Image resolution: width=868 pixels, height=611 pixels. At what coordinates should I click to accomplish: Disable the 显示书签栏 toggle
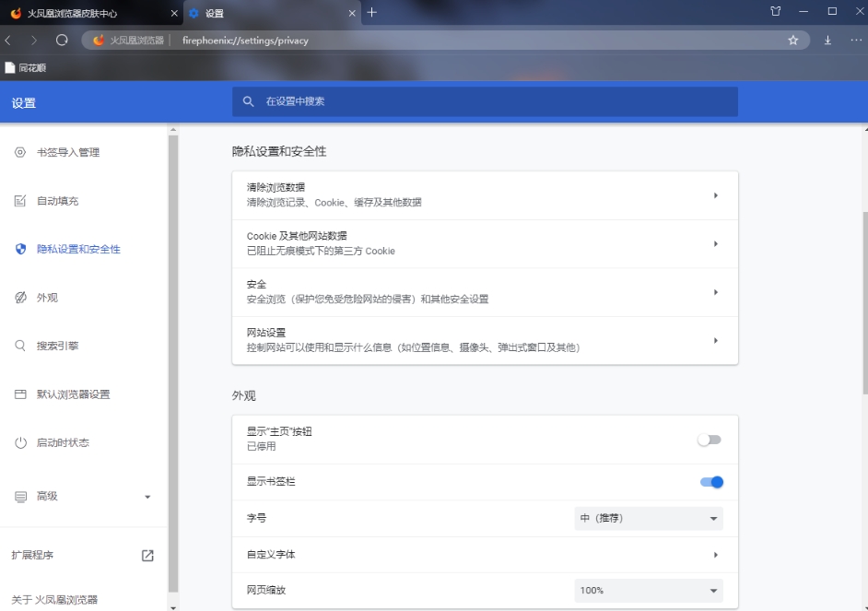[711, 482]
